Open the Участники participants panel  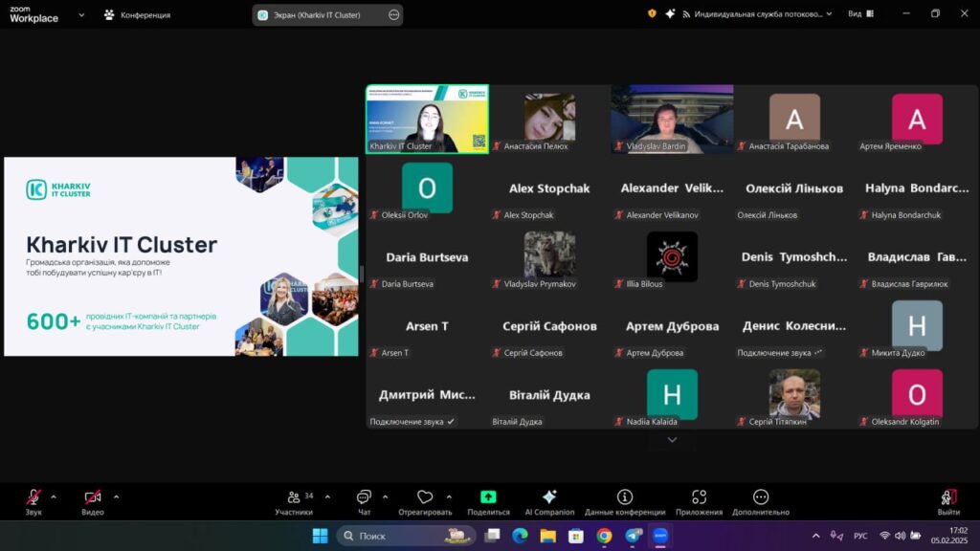pyautogui.click(x=294, y=501)
